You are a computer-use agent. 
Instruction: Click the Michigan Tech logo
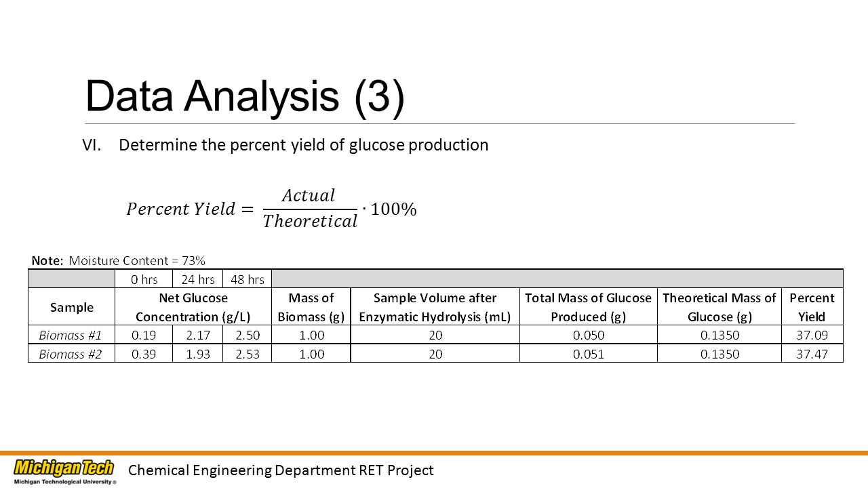(65, 471)
